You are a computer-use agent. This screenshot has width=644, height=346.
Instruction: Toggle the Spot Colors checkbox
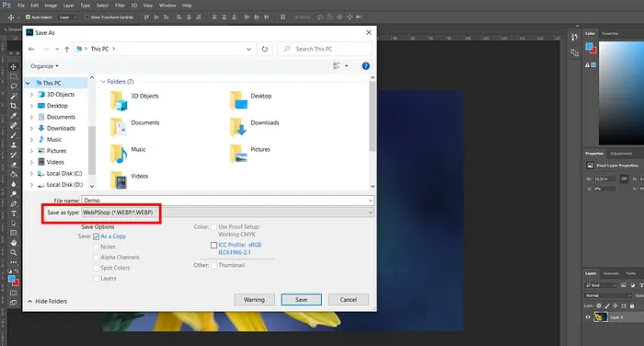tap(96, 268)
